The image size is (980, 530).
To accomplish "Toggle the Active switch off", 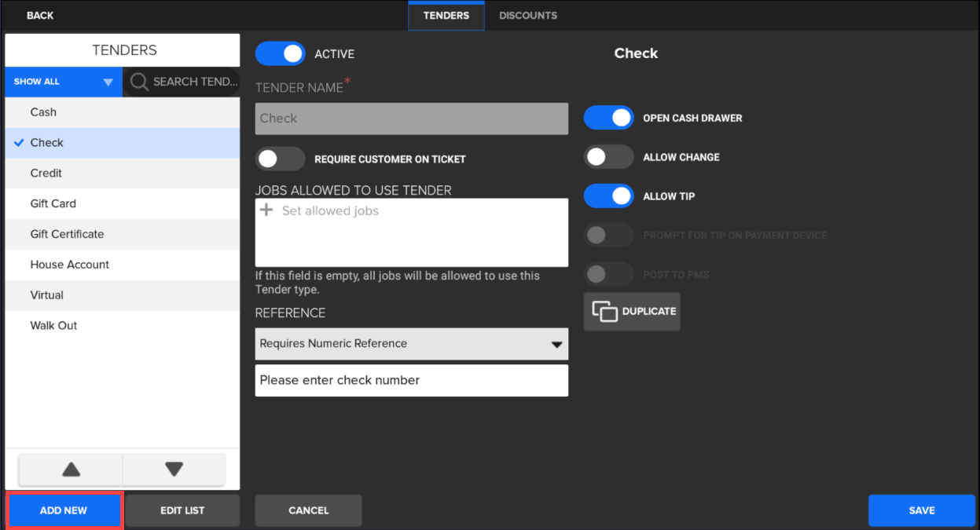I will pos(281,53).
